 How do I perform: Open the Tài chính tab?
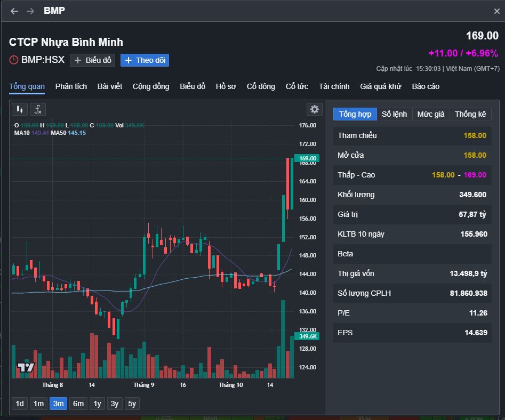point(334,86)
